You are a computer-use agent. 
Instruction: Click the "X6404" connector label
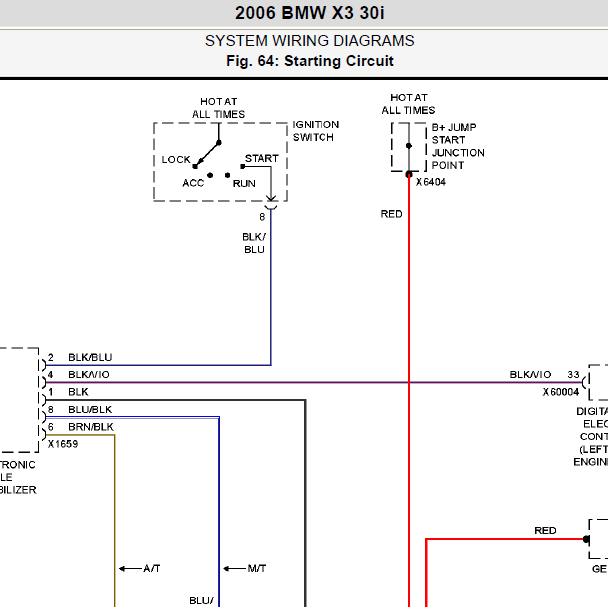click(x=431, y=182)
